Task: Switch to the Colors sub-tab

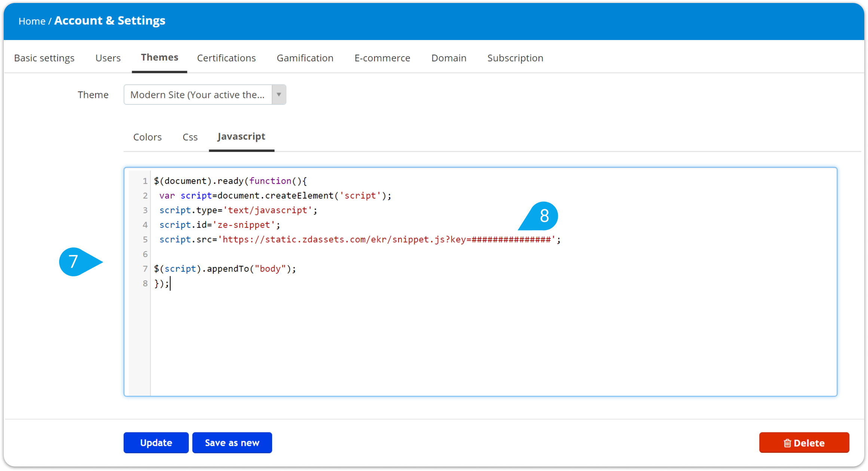Action: 147,137
